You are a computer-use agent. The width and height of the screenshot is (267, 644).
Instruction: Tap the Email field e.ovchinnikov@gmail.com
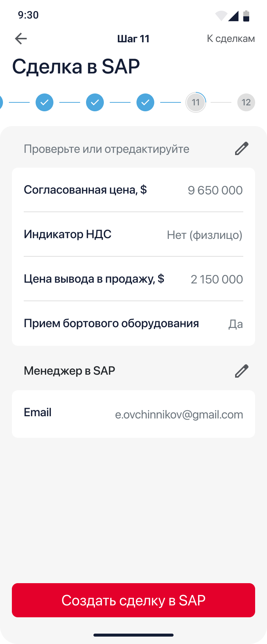[x=133, y=414]
